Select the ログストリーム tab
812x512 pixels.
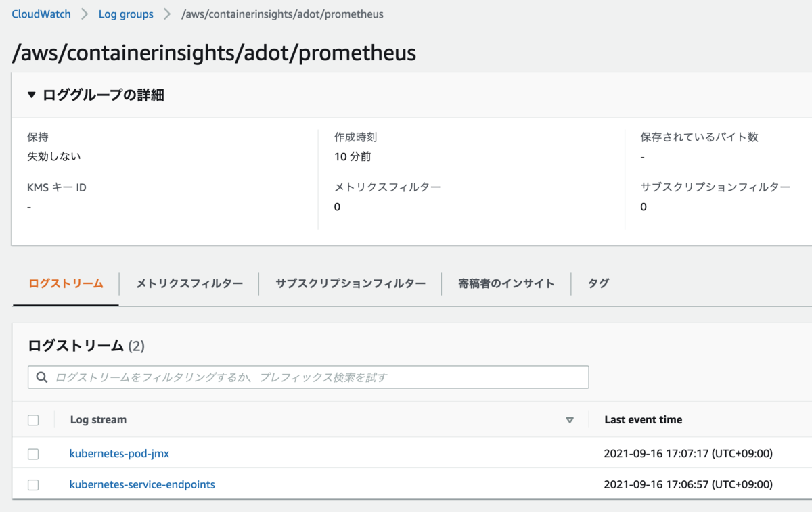(64, 283)
